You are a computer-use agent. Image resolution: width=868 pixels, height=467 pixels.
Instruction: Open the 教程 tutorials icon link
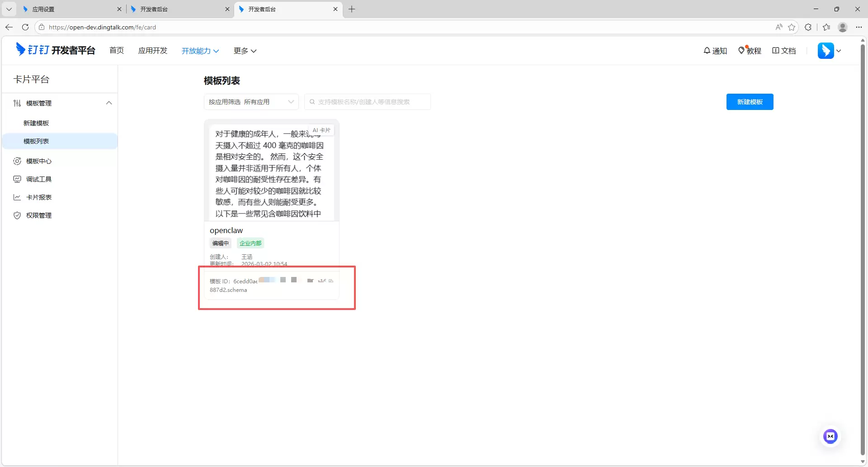click(x=749, y=51)
